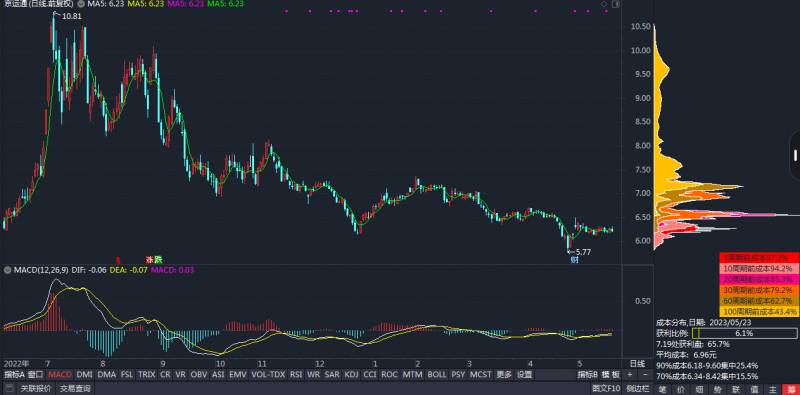Open the 势 tab in sidebar

[717, 389]
